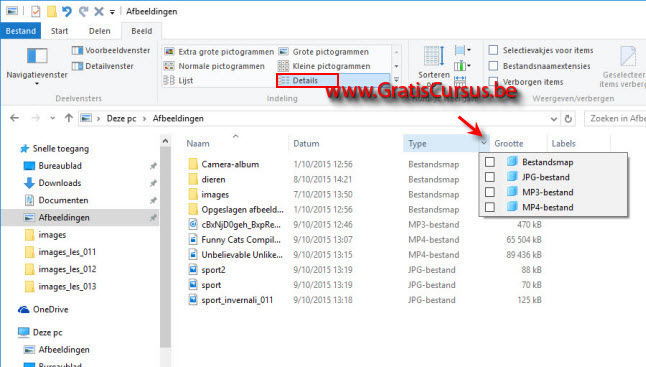
Task: Click the New folder icon in the quick access toolbar
Action: pyautogui.click(x=51, y=11)
